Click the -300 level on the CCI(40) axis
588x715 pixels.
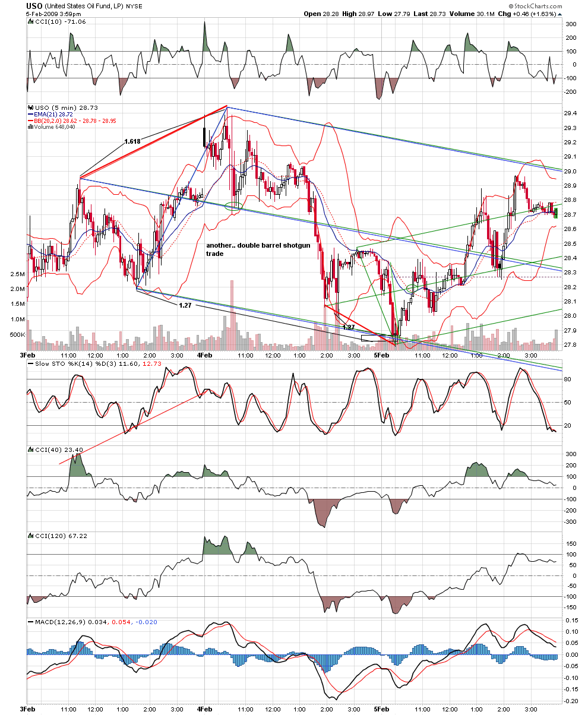pos(571,522)
